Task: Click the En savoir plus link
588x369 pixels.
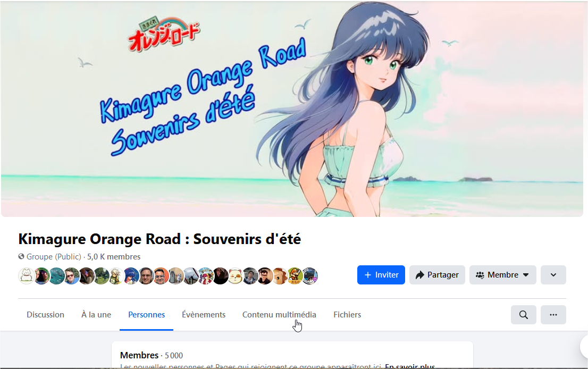Action: (x=410, y=366)
